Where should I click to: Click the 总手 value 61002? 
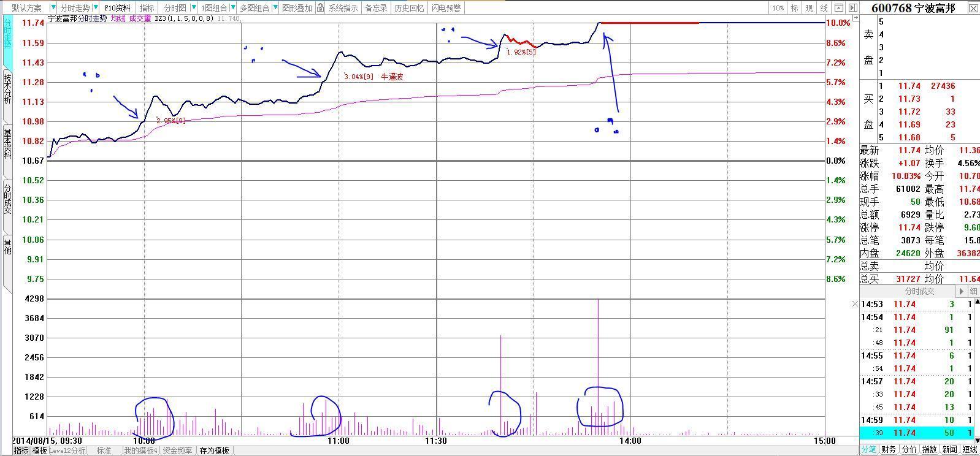pyautogui.click(x=908, y=189)
